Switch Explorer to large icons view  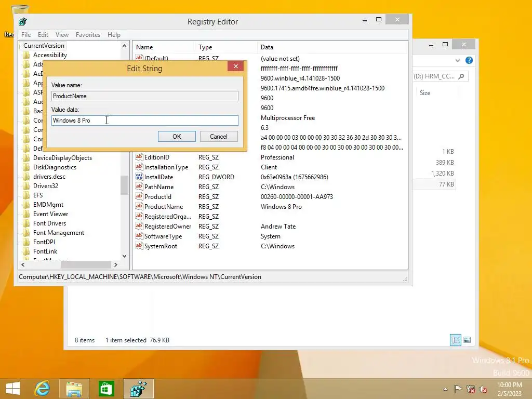[x=467, y=340]
